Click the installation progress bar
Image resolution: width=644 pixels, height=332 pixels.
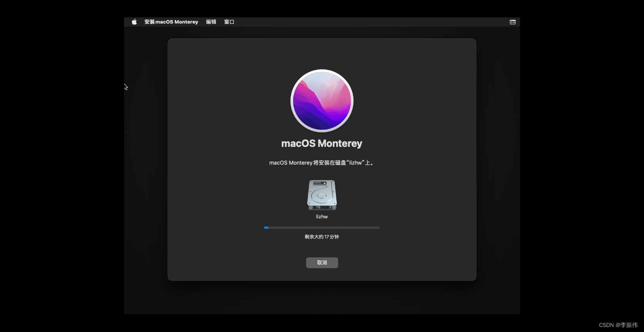tap(322, 228)
